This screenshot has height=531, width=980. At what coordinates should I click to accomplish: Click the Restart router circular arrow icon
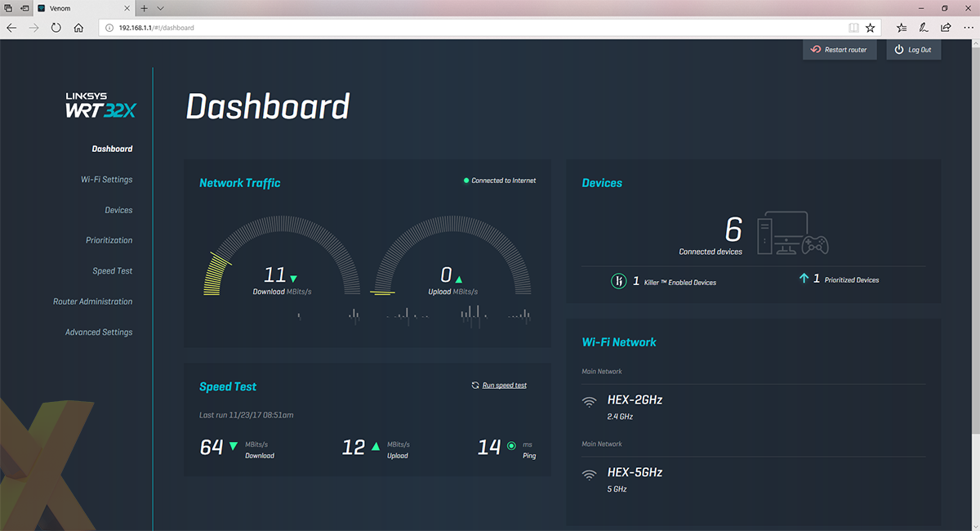point(816,49)
